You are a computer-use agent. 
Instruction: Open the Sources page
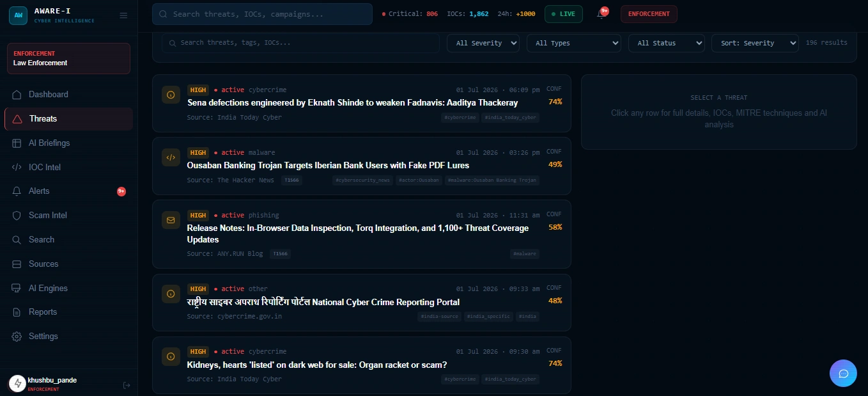click(x=68, y=264)
